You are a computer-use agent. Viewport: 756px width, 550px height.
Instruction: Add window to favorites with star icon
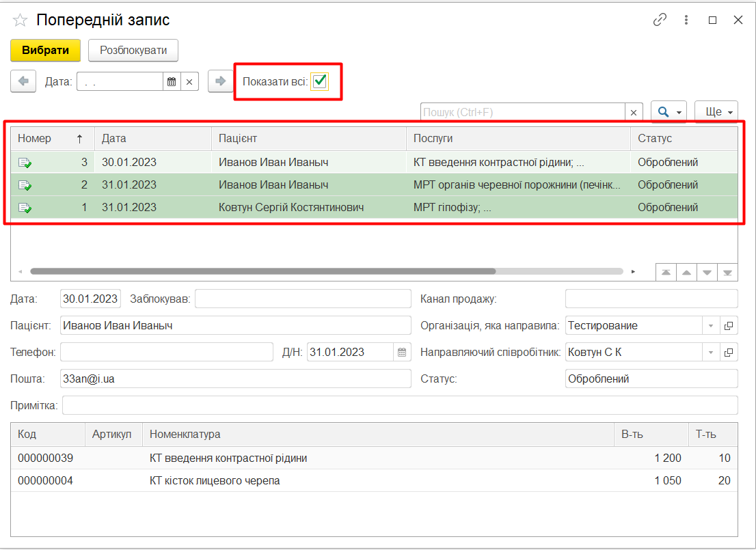[20, 20]
